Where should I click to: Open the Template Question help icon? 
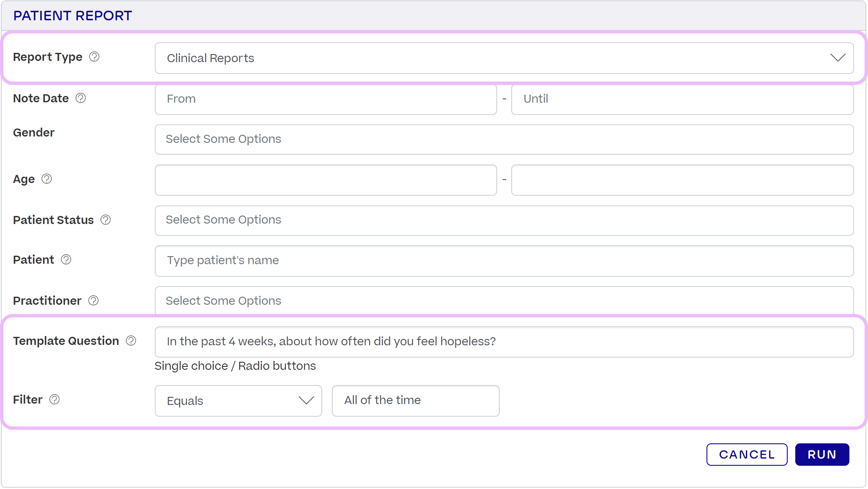(131, 340)
